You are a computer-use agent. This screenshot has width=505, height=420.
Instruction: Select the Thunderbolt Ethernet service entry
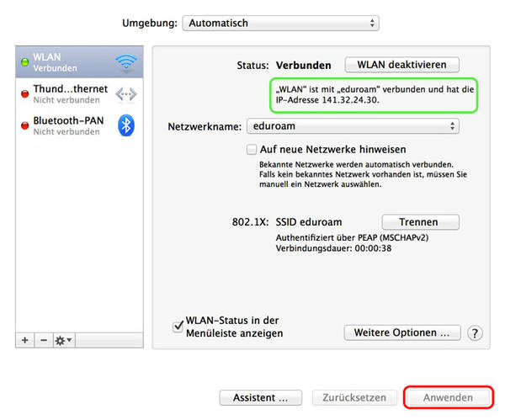[79, 93]
